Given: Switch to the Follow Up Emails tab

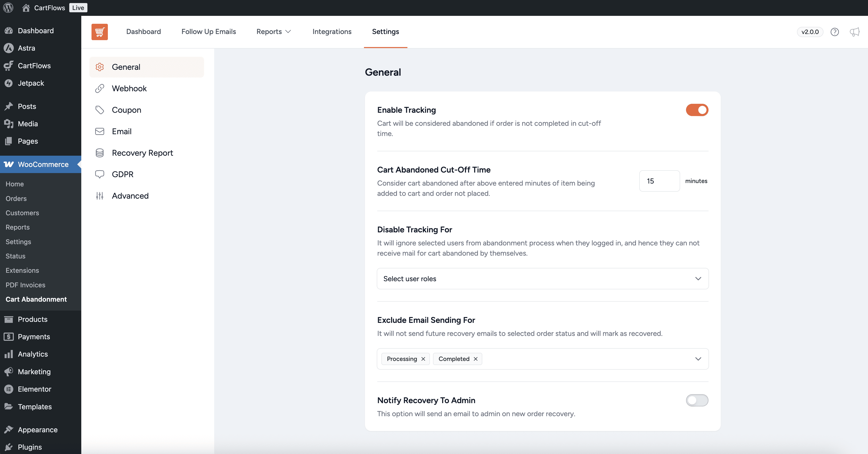Looking at the screenshot, I should [x=209, y=31].
